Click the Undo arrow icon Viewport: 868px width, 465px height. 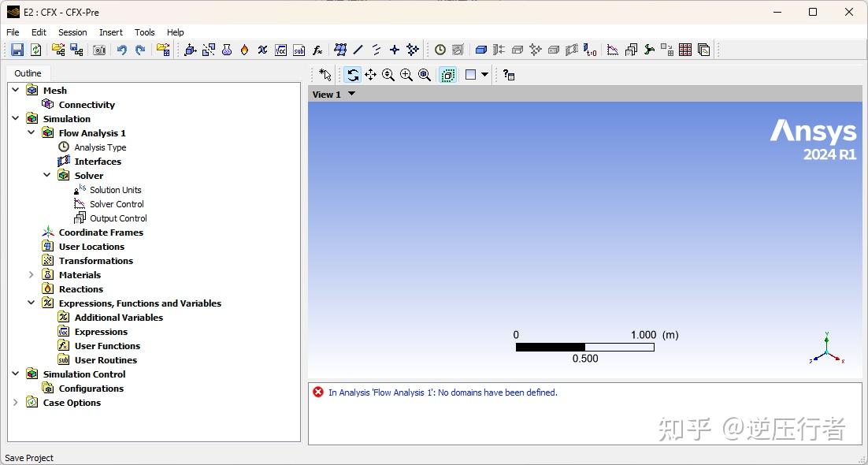[x=121, y=50]
